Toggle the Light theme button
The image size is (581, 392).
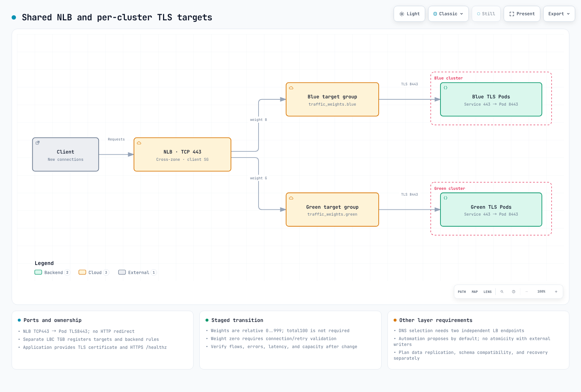click(x=409, y=14)
